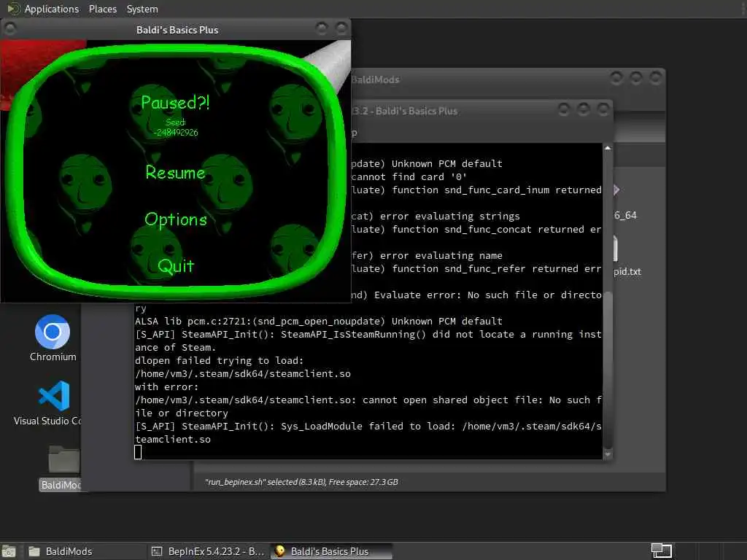Screen dimensions: 747x560
Task: Click the terminal vertical scrollbar thumb
Action: point(608,369)
